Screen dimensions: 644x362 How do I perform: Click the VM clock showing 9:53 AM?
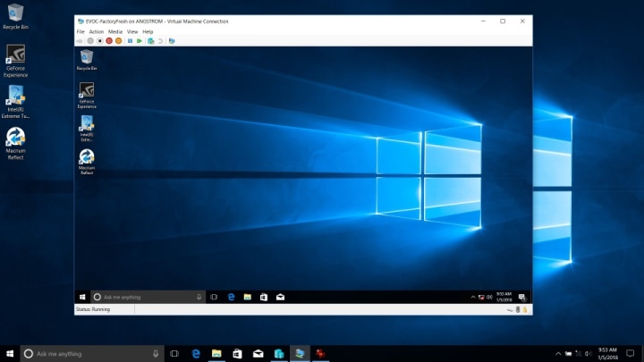coord(504,297)
